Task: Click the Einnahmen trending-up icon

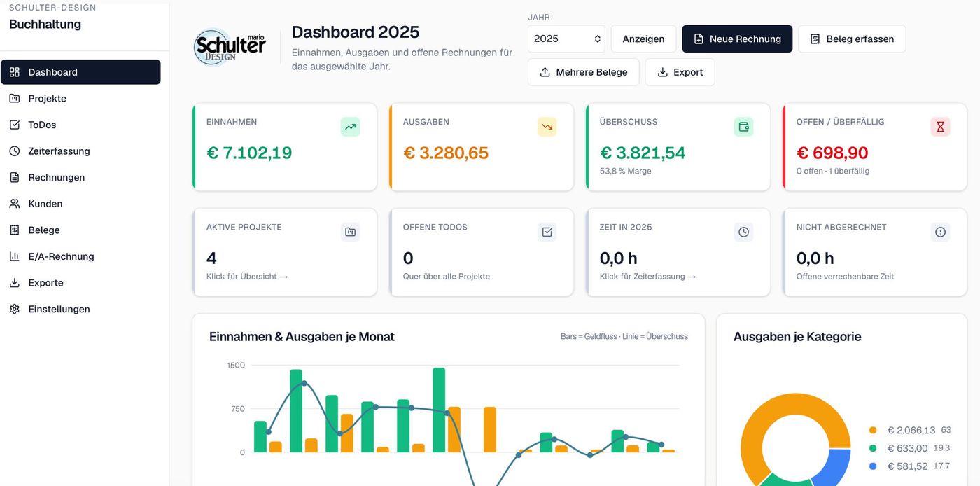Action: click(x=351, y=127)
